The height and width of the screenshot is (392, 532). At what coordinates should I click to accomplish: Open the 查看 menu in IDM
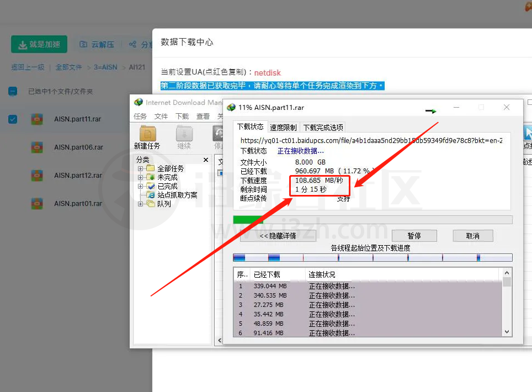[203, 116]
